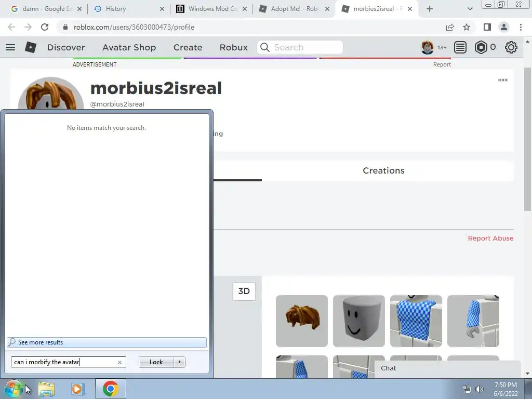Close the History tab
Image resolution: width=532 pixels, height=399 pixels.
(x=162, y=9)
